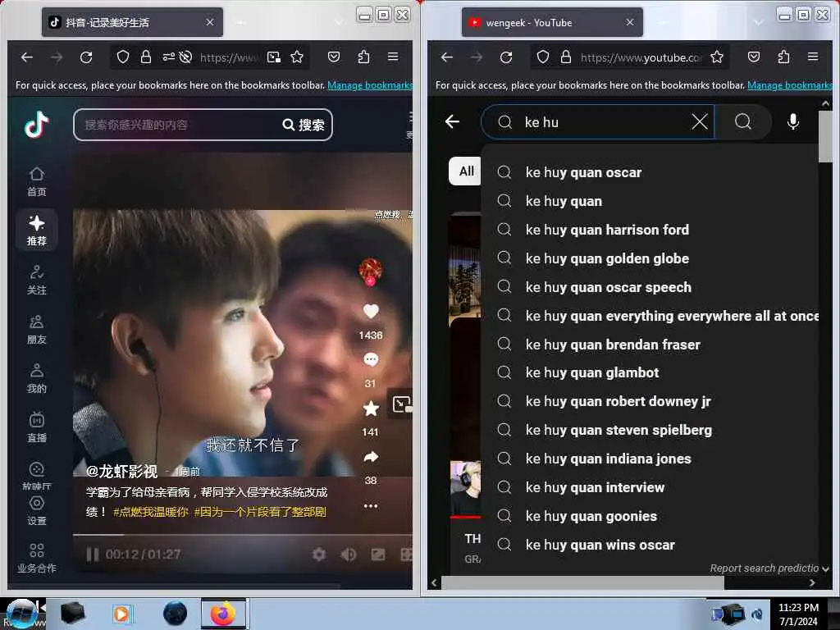Click the Douyin video progress bar

(x=243, y=535)
